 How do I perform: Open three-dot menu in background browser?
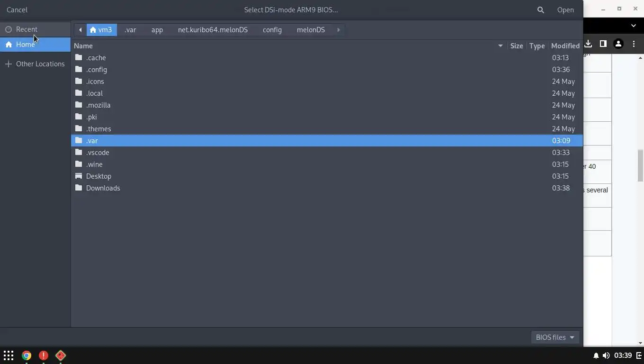[x=634, y=44]
